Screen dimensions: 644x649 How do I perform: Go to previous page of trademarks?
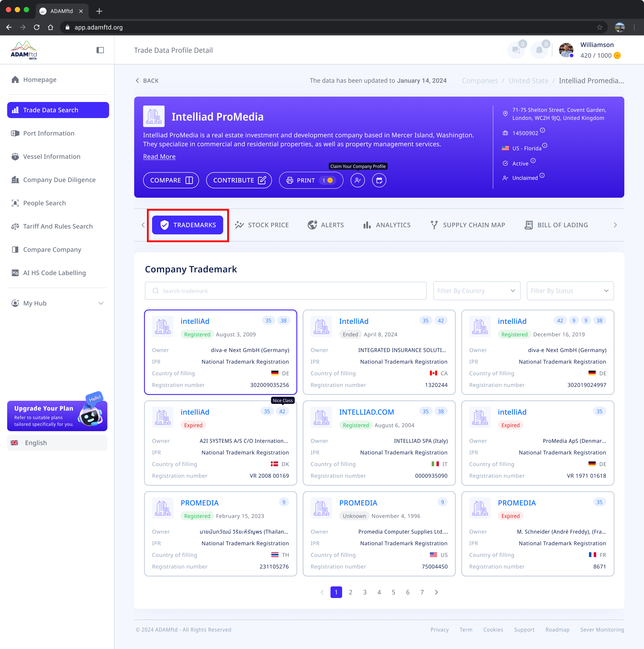(x=322, y=592)
